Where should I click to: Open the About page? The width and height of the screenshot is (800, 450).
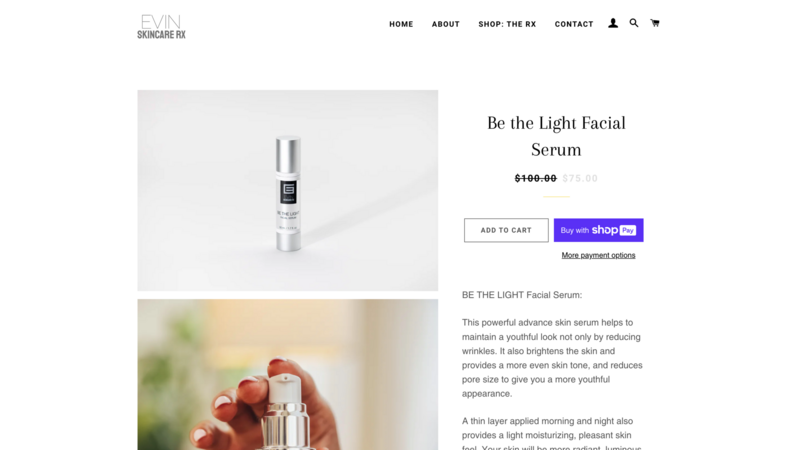coord(445,24)
